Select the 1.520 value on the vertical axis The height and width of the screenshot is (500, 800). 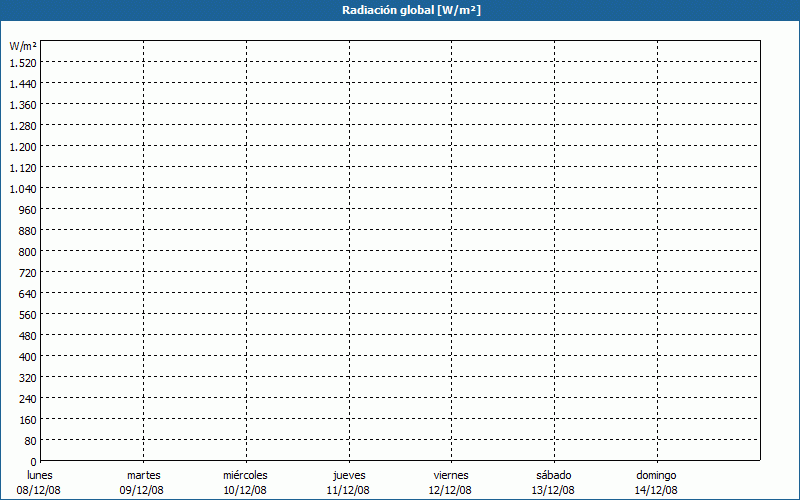(22, 63)
